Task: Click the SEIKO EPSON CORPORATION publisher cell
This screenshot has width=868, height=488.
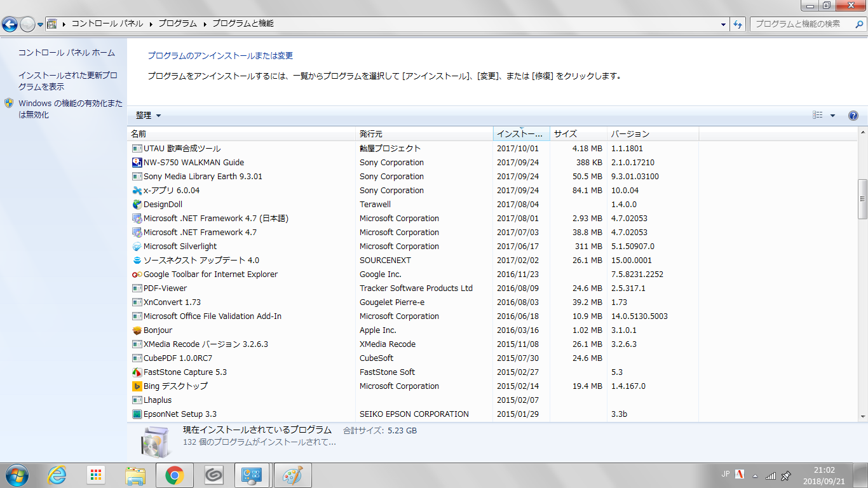Action: point(414,414)
